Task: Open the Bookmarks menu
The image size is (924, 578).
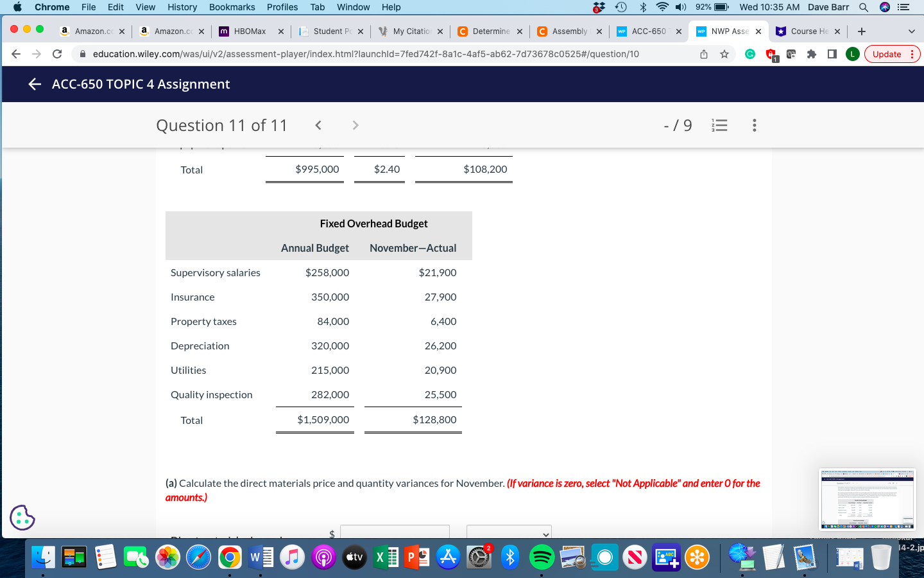Action: [x=232, y=7]
